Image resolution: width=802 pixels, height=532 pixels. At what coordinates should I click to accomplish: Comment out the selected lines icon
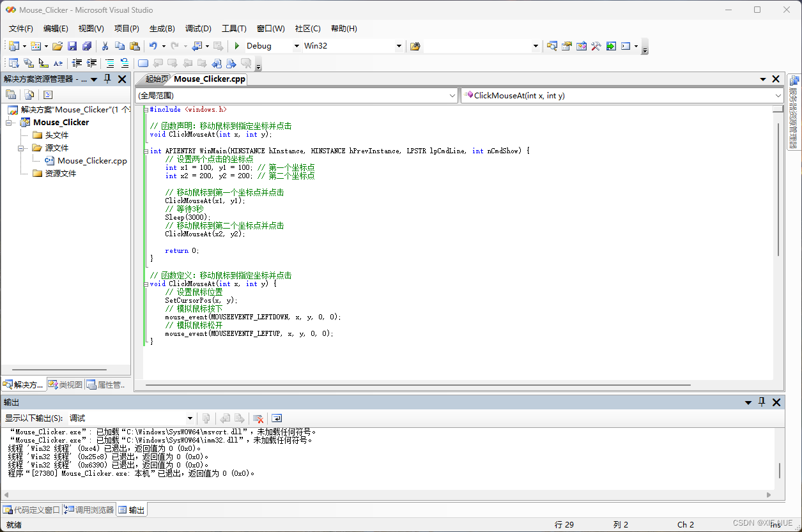coord(110,63)
